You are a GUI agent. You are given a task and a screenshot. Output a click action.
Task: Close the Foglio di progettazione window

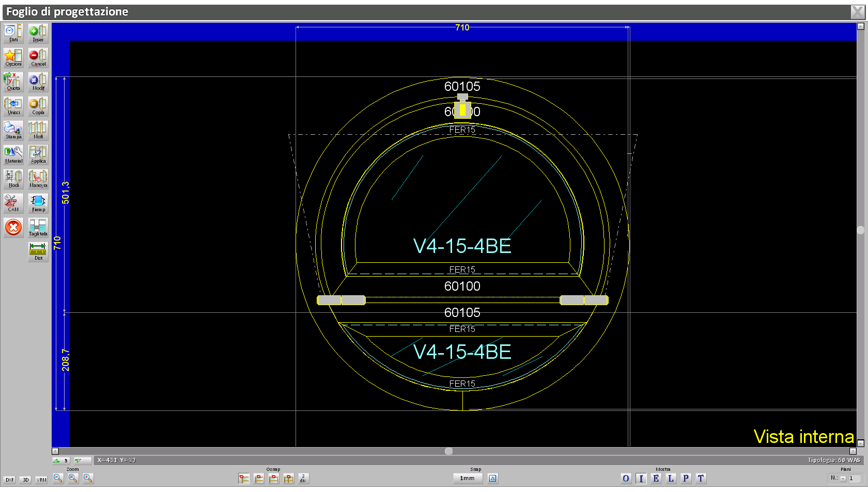click(857, 12)
